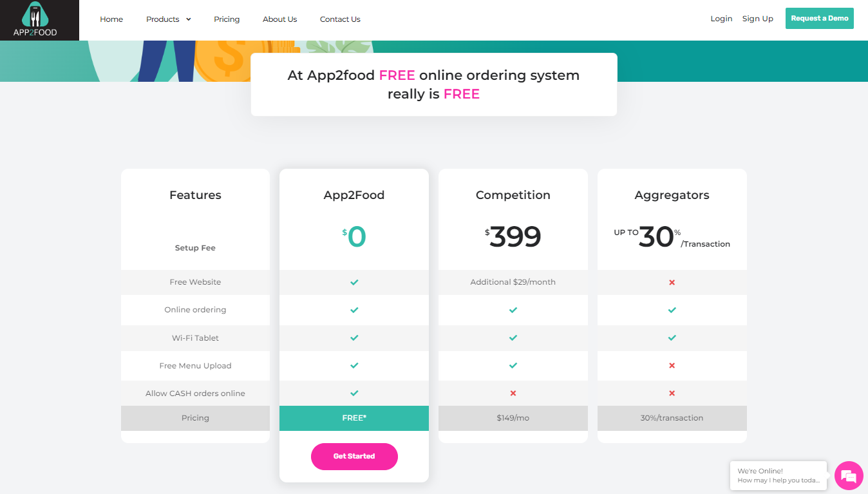Open the "We're Online!" chat message
Viewport: 868px width, 494px height.
(778, 475)
